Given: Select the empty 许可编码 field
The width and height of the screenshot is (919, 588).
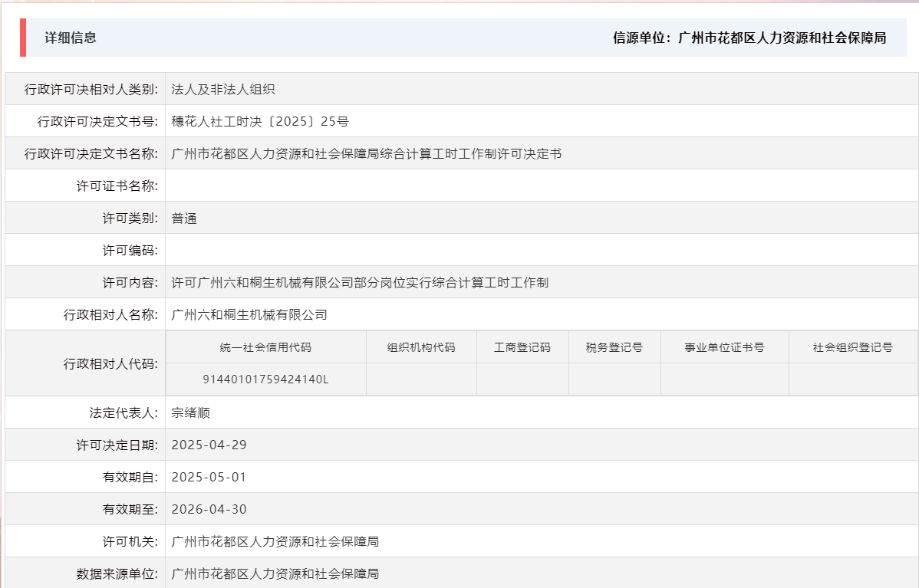Looking at the screenshot, I should coord(307,249).
